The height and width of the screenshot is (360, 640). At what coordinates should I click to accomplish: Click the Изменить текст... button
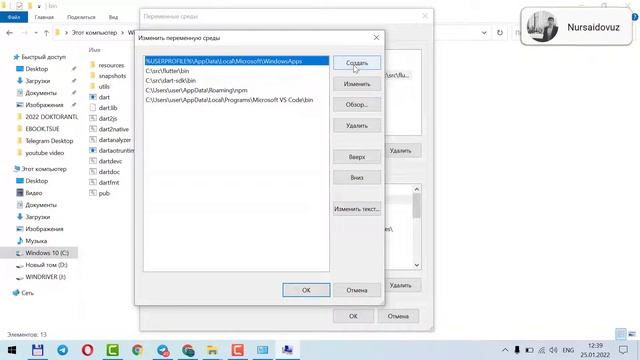[x=357, y=209]
